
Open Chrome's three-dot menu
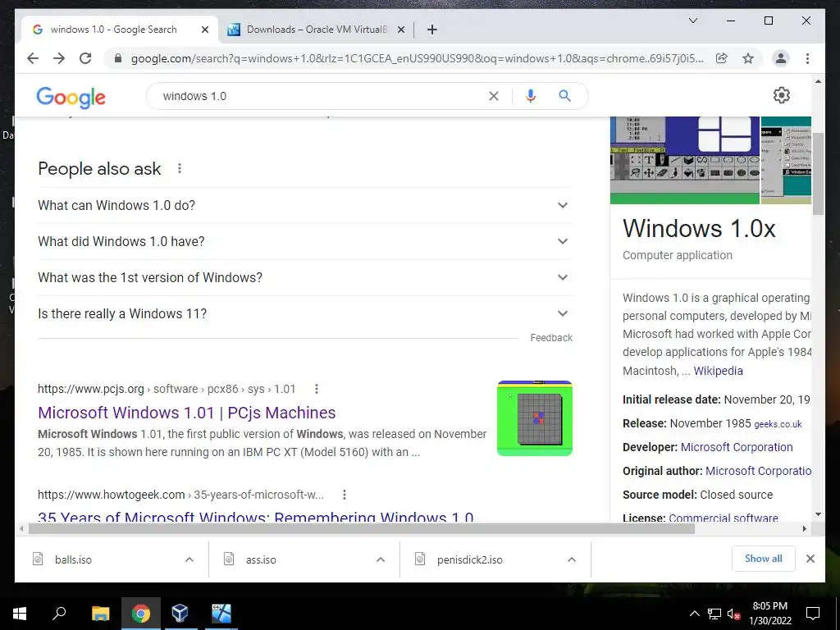coord(807,58)
